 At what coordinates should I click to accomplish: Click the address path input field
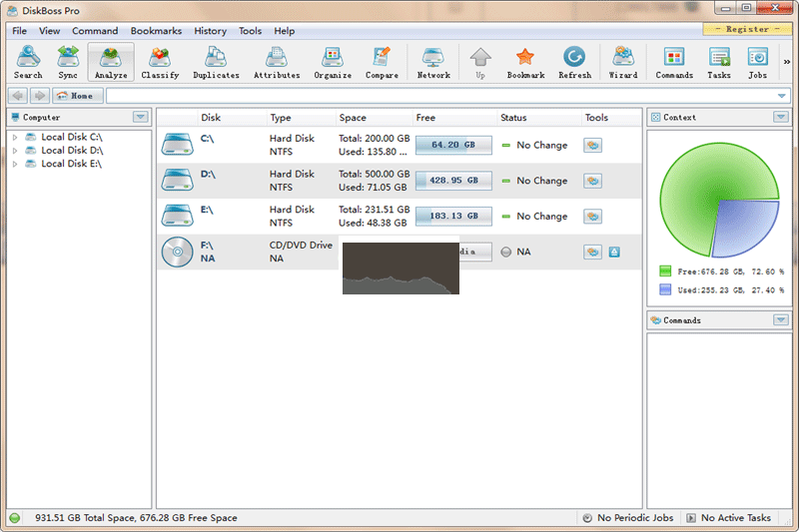click(439, 96)
